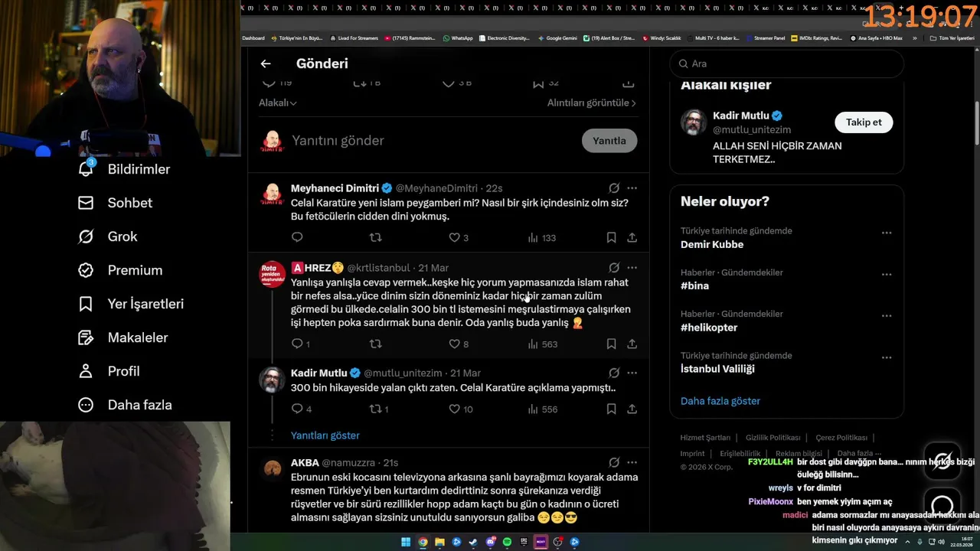
Task: Open Sohbet messages from the sidebar
Action: tap(116, 203)
